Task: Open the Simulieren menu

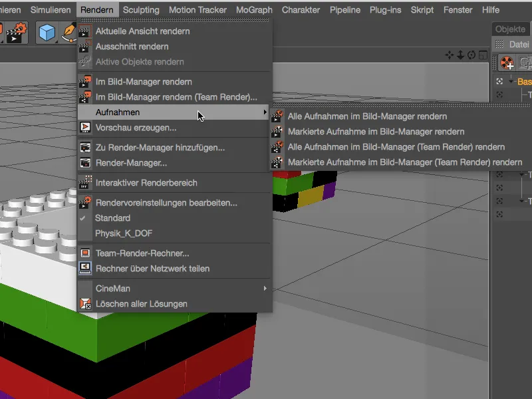Action: click(51, 10)
